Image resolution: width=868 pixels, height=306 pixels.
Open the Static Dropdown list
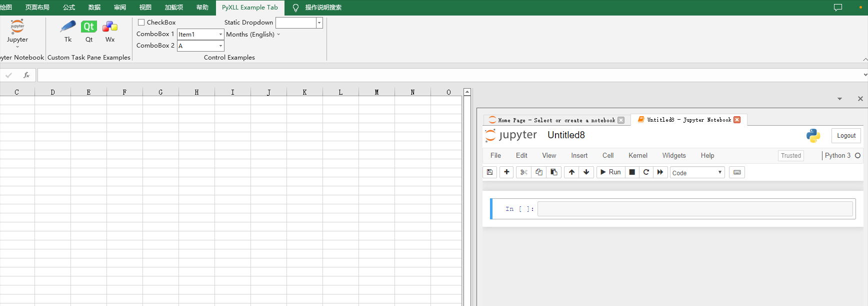point(319,23)
